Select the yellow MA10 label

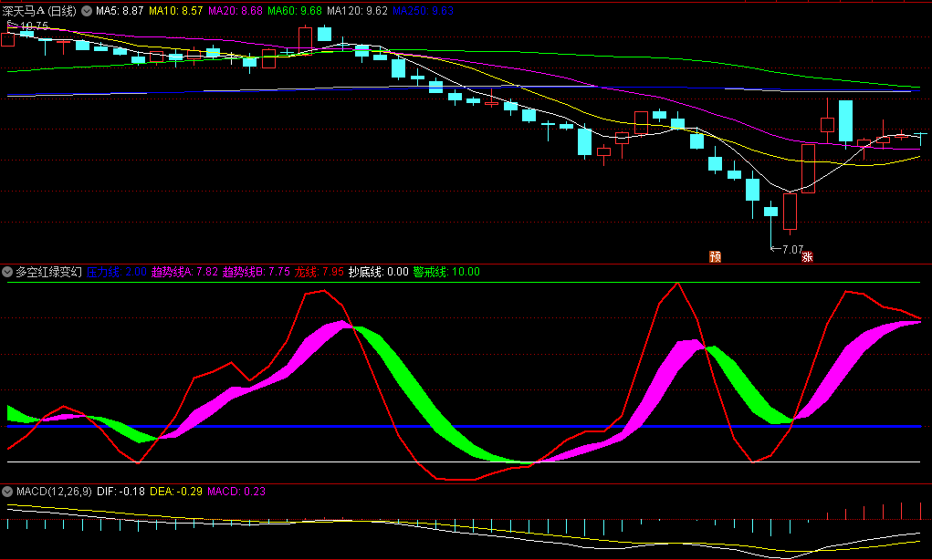(x=176, y=11)
